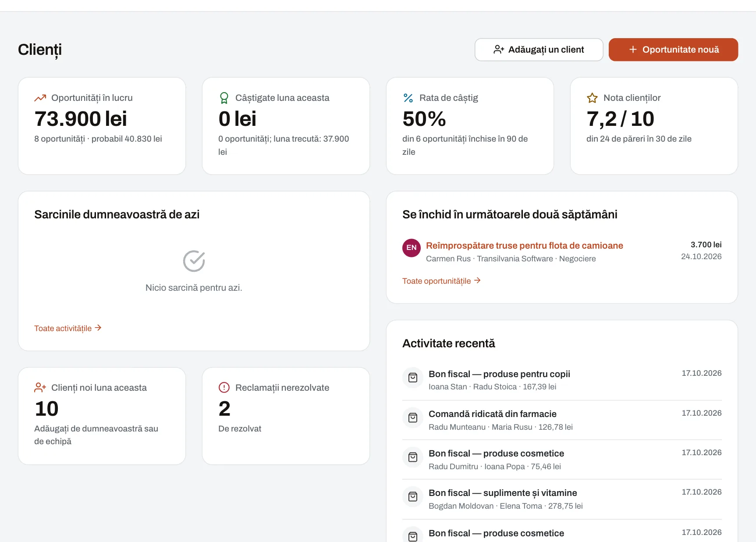Select the 73.900 lei value

click(81, 119)
